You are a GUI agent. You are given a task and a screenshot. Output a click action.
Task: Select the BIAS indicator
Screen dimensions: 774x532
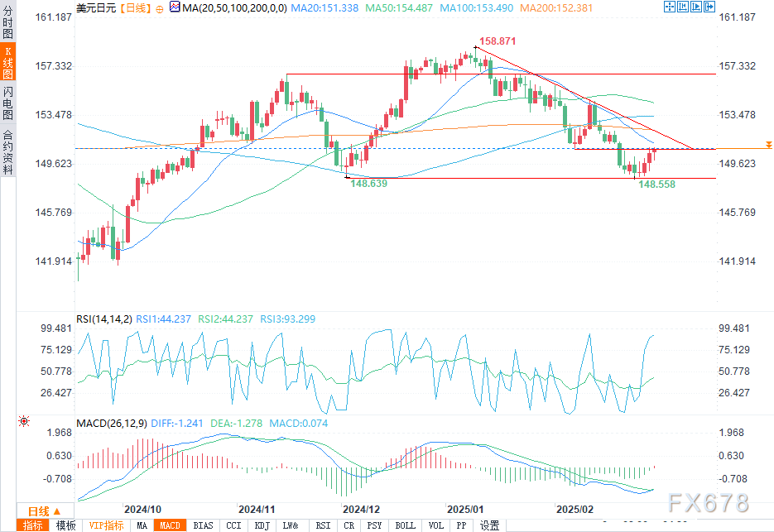203,525
